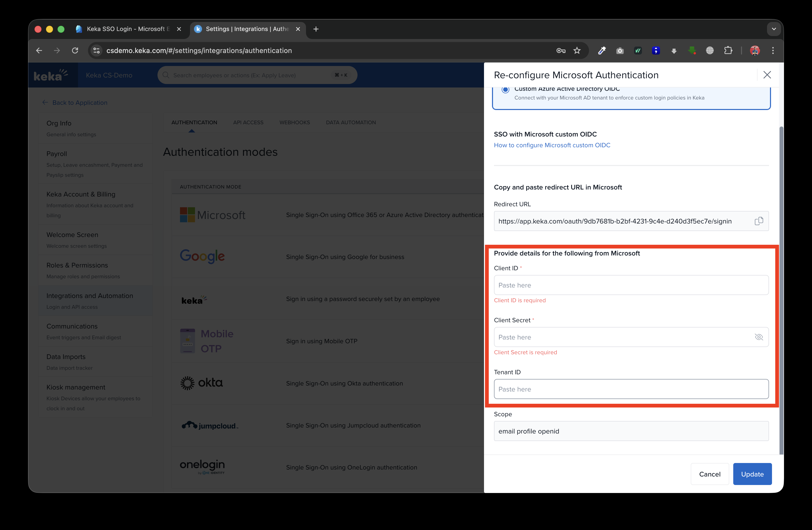Viewport: 812px width, 530px height.
Task: Select Custom Azure Active Directory OIDC radio
Action: click(x=505, y=90)
